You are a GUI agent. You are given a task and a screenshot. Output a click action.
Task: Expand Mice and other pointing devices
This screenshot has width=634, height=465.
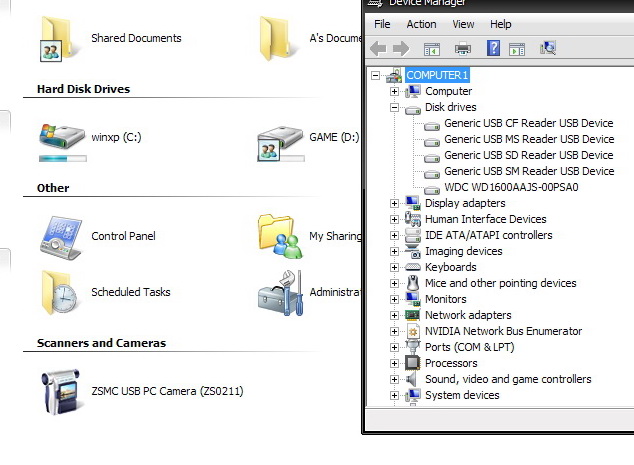coord(394,283)
